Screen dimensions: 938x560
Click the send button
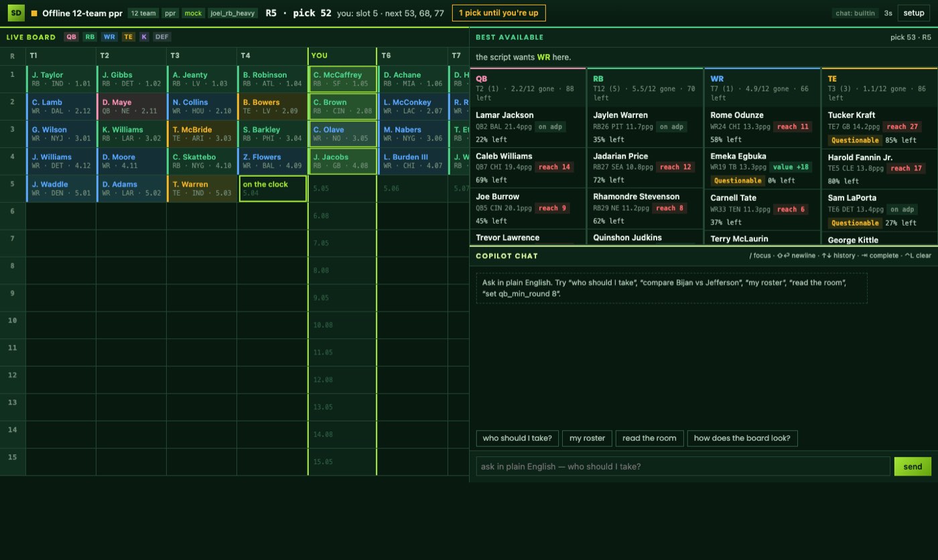pyautogui.click(x=913, y=466)
